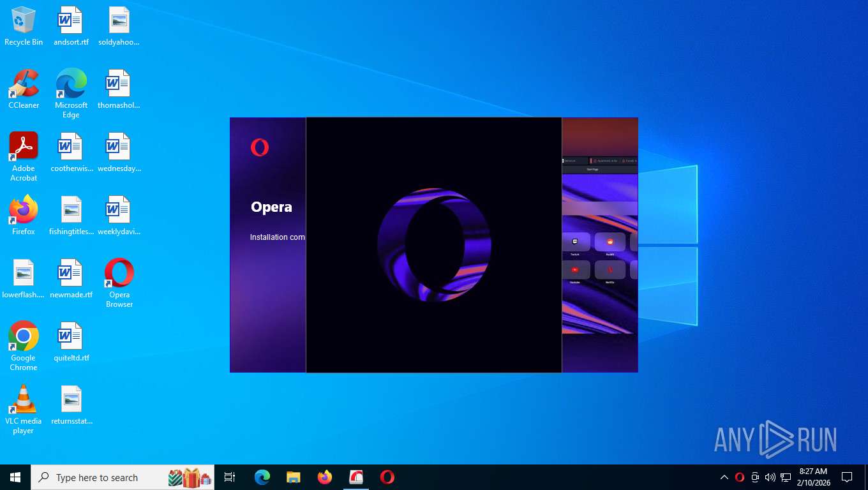
Task: Launch Opera Browser desktop shortcut
Action: point(119,283)
